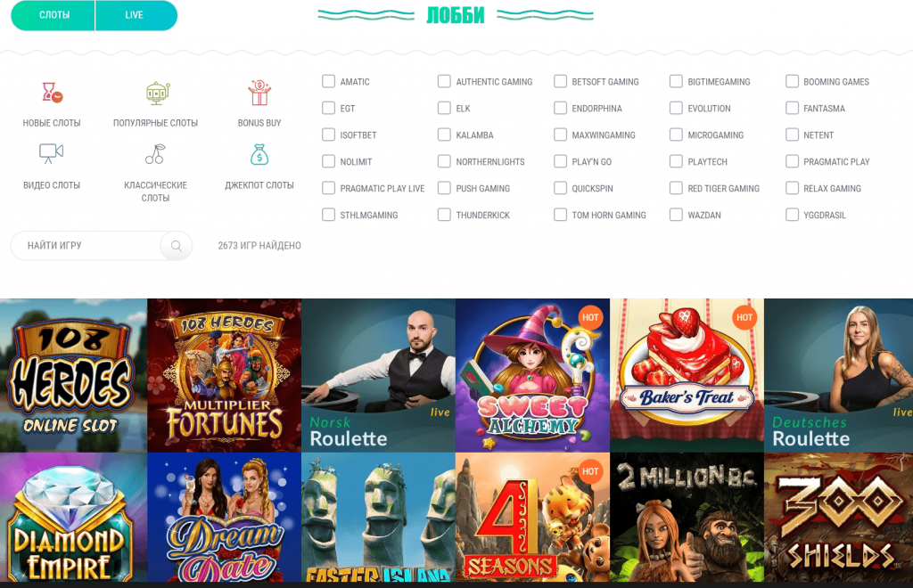Enable the Amatic provider checkbox
The height and width of the screenshot is (588, 913).
pos(328,81)
